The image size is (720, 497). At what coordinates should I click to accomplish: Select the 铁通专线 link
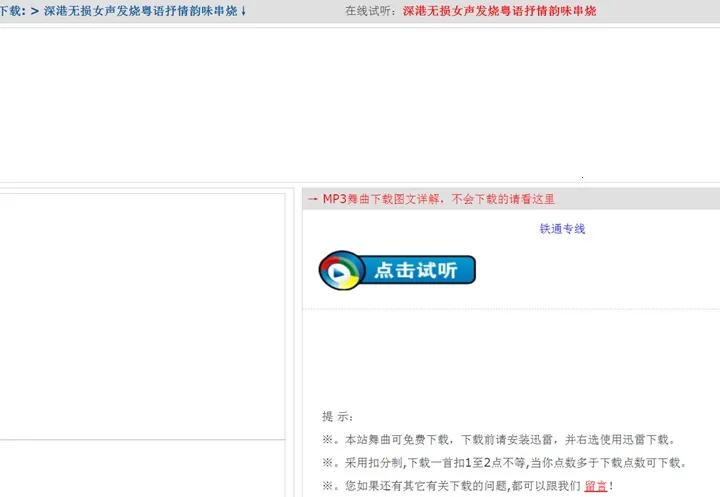(562, 229)
